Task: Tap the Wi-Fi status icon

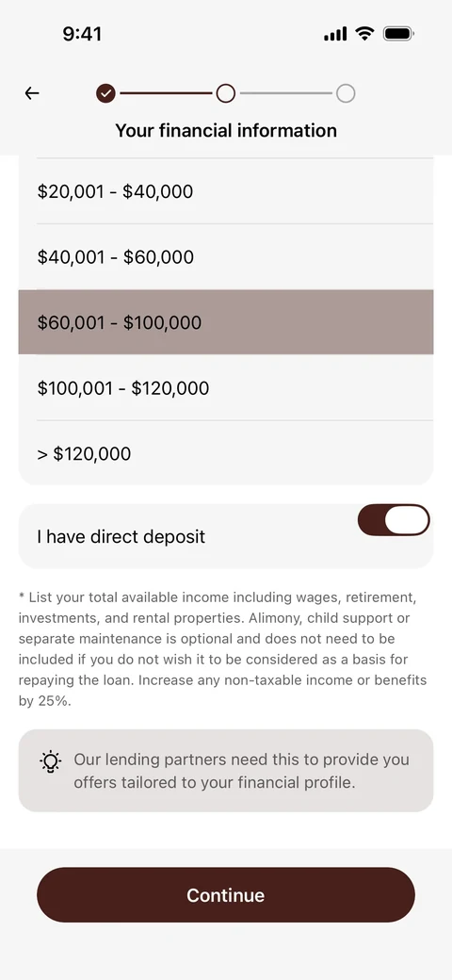Action: pyautogui.click(x=364, y=34)
